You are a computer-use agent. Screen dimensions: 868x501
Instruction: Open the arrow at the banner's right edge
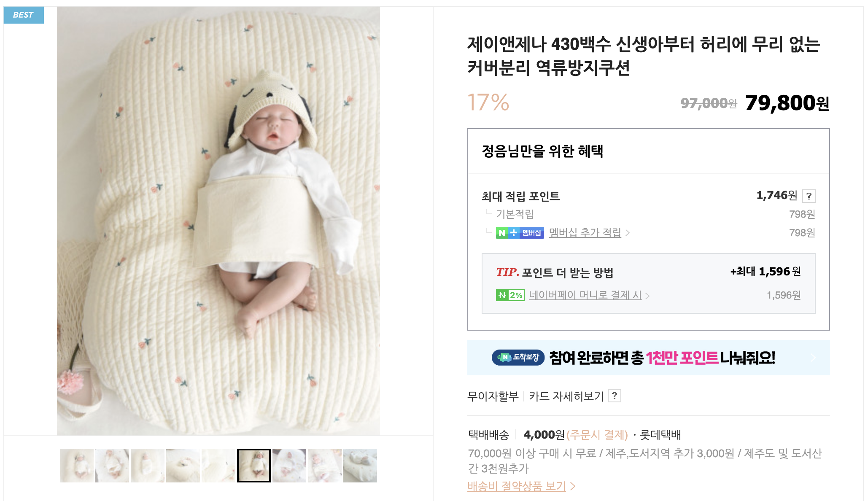pos(813,358)
